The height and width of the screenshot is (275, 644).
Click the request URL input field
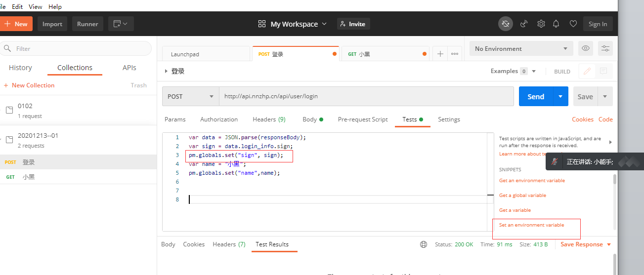(x=366, y=96)
